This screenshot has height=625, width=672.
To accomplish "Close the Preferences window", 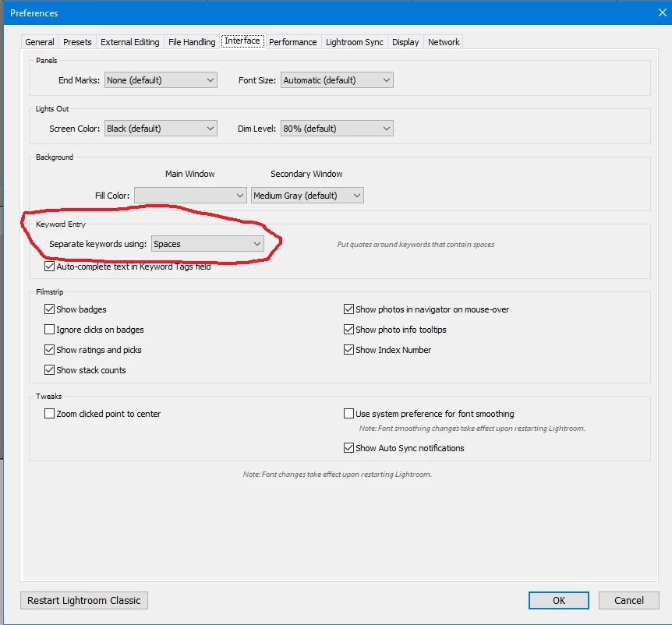I will [x=662, y=12].
